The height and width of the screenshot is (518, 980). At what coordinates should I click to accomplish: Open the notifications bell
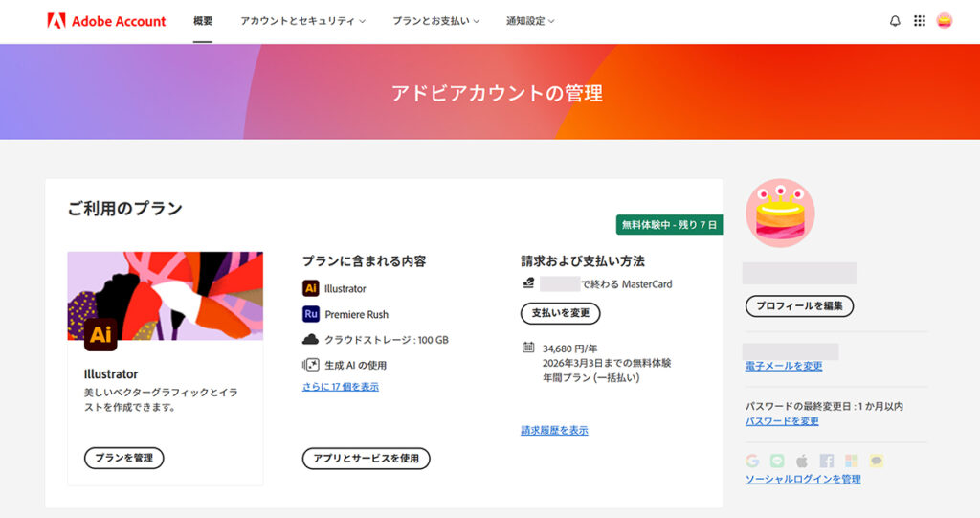pyautogui.click(x=895, y=21)
